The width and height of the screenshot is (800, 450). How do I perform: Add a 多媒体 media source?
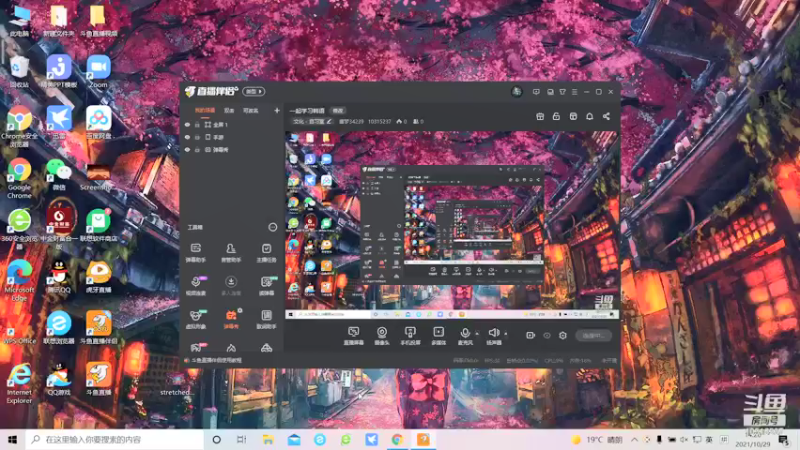[x=438, y=336]
